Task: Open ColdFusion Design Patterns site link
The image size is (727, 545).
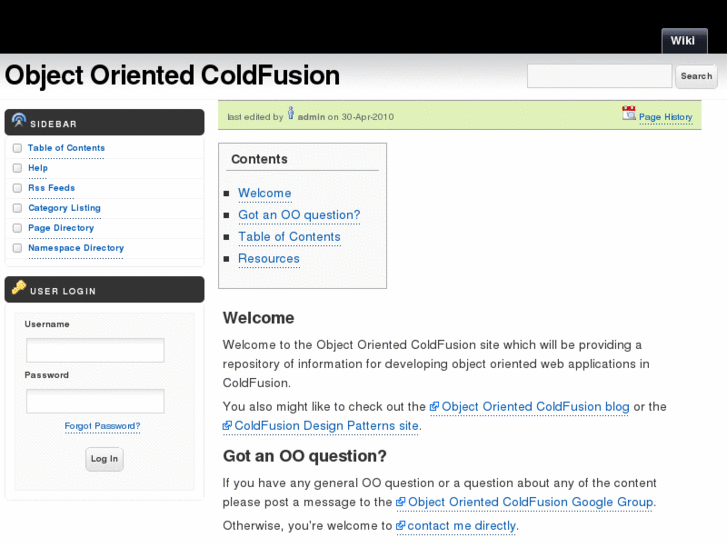Action: click(x=326, y=426)
